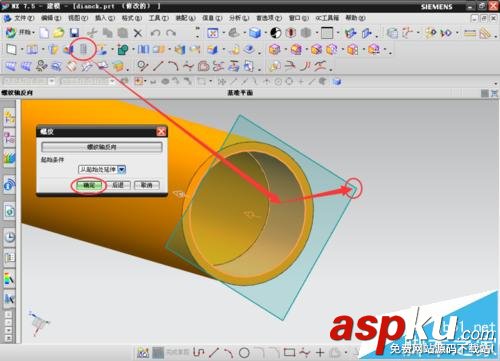Click the view triad at viewport corner
The width and height of the screenshot is (500, 361).
tap(38, 323)
